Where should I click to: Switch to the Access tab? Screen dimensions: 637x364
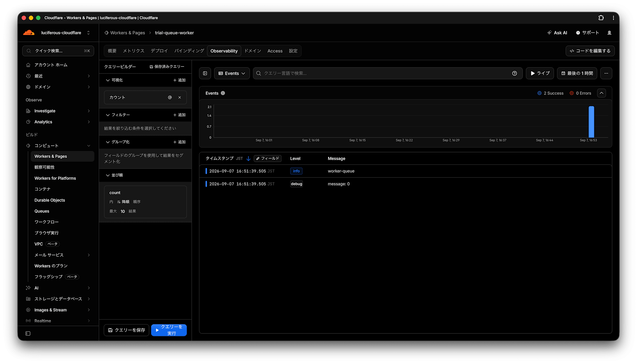275,51
